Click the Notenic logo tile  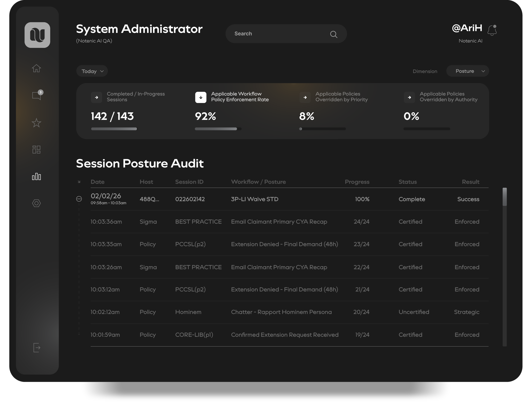coord(37,35)
